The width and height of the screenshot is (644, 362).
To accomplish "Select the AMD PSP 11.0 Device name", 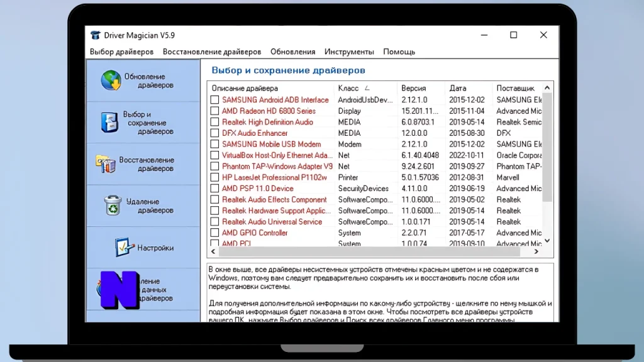I will (257, 189).
